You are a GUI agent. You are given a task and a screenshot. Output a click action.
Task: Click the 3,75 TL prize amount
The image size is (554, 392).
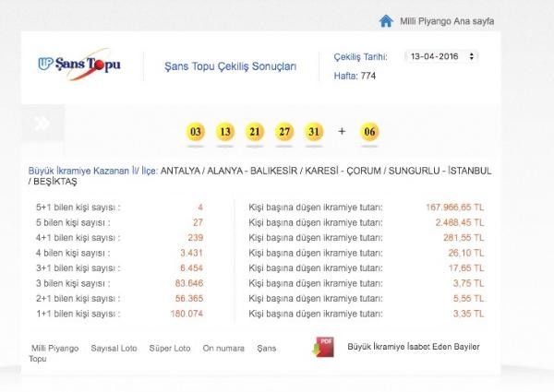click(x=468, y=283)
